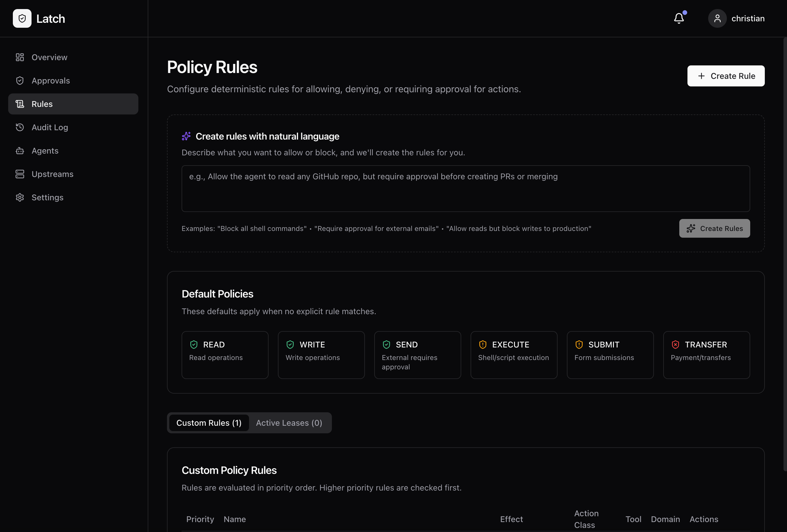Screen dimensions: 787x532
Task: Click the Settings gear icon
Action: 20,197
